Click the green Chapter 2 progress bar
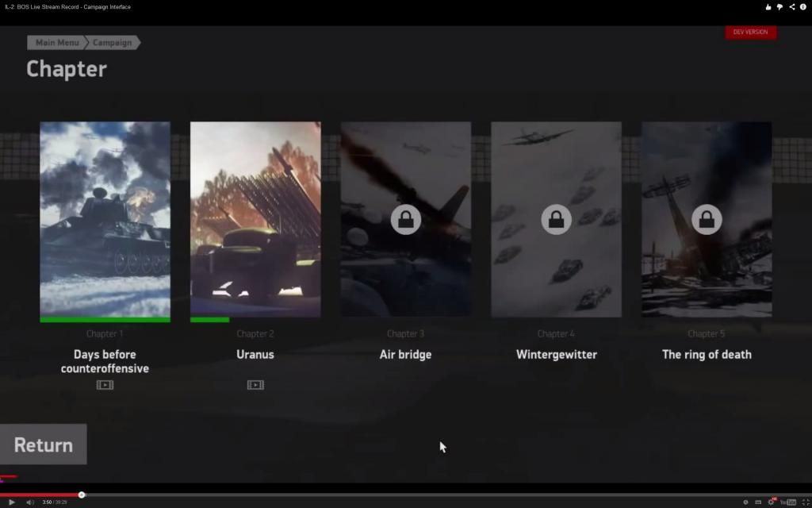The height and width of the screenshot is (508, 812). coord(209,320)
